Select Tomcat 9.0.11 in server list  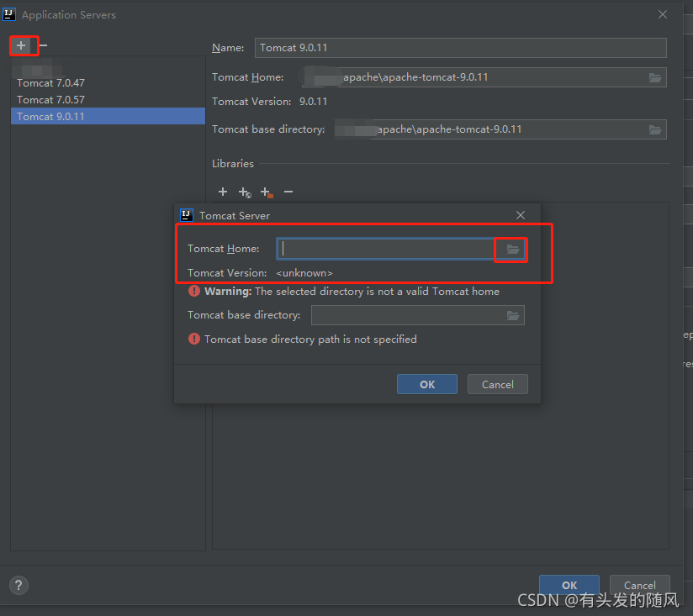point(108,117)
